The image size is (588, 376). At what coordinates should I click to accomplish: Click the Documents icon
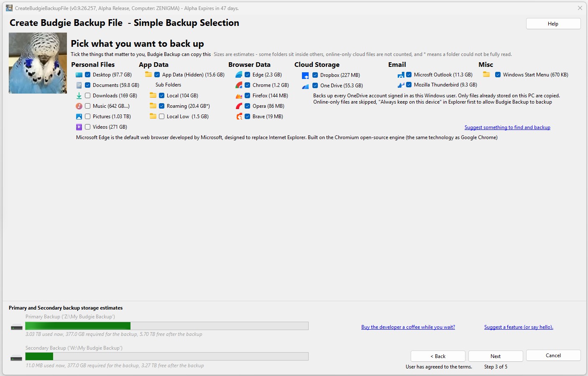79,85
